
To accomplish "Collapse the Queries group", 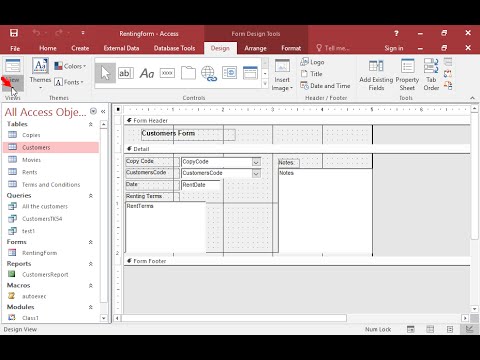I will [x=90, y=196].
